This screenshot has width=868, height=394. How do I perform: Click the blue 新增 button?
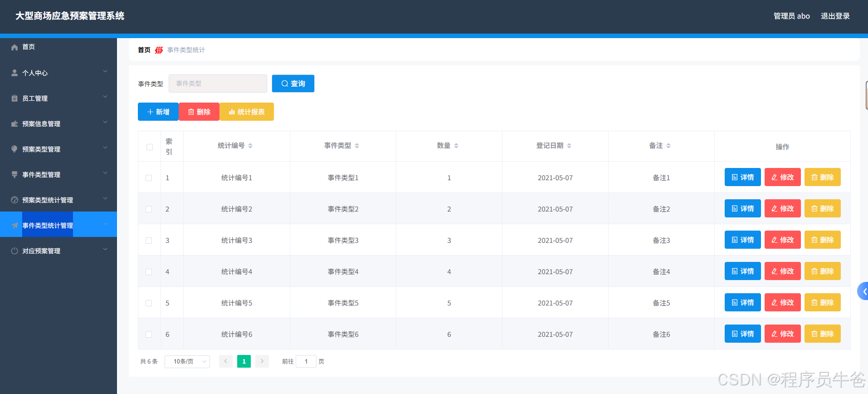158,112
